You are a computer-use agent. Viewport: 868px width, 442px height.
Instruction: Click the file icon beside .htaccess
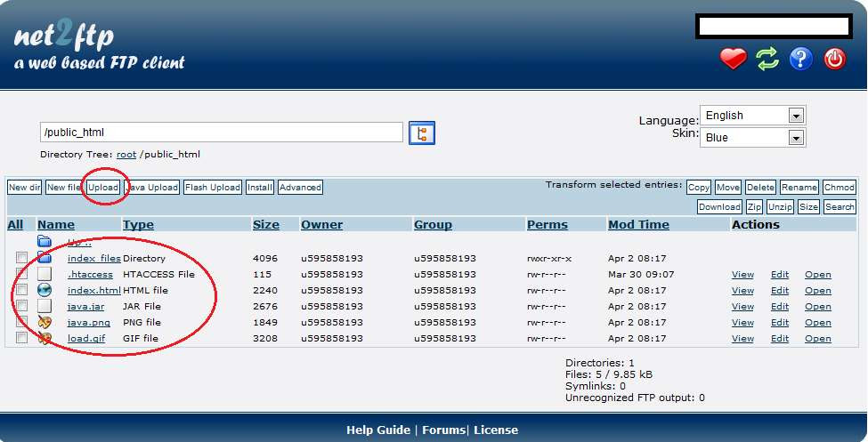click(45, 274)
